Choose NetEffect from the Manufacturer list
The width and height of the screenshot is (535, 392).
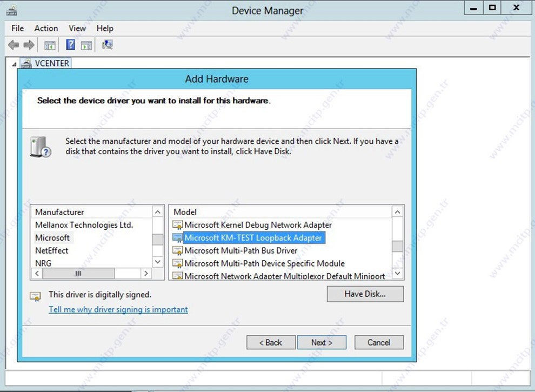pyautogui.click(x=51, y=251)
